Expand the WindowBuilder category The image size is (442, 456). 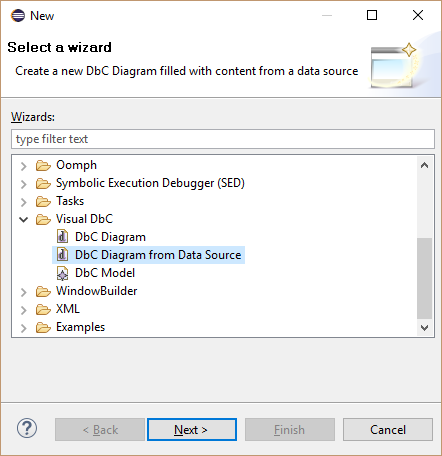click(x=24, y=292)
